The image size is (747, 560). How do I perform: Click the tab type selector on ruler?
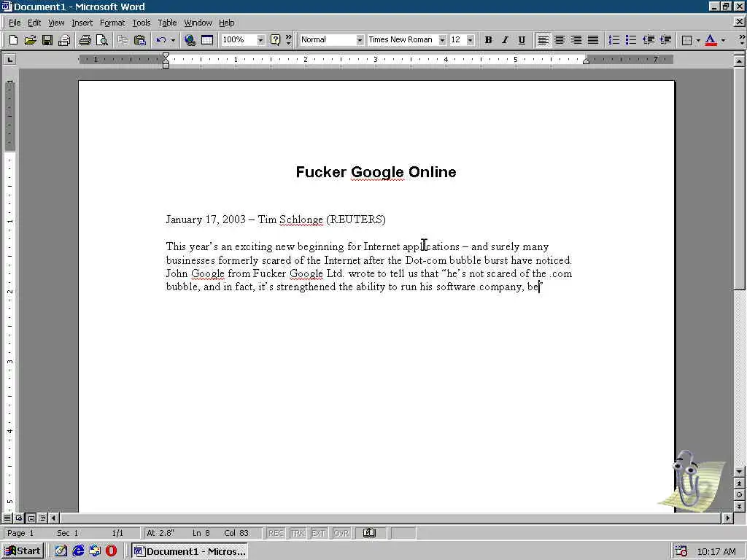coord(9,60)
